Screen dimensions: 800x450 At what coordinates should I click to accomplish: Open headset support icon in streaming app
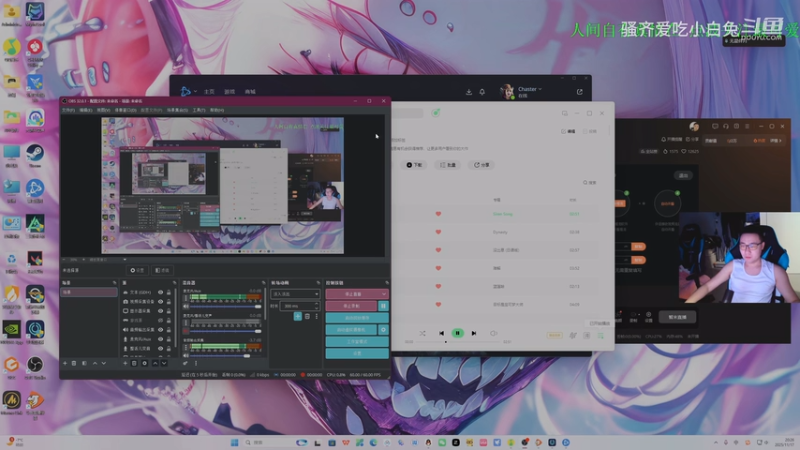pos(726,126)
